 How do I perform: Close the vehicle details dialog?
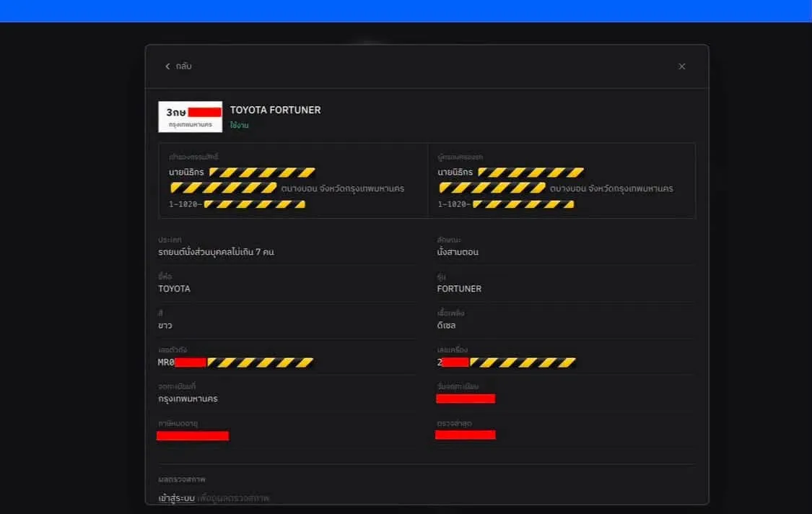681,66
